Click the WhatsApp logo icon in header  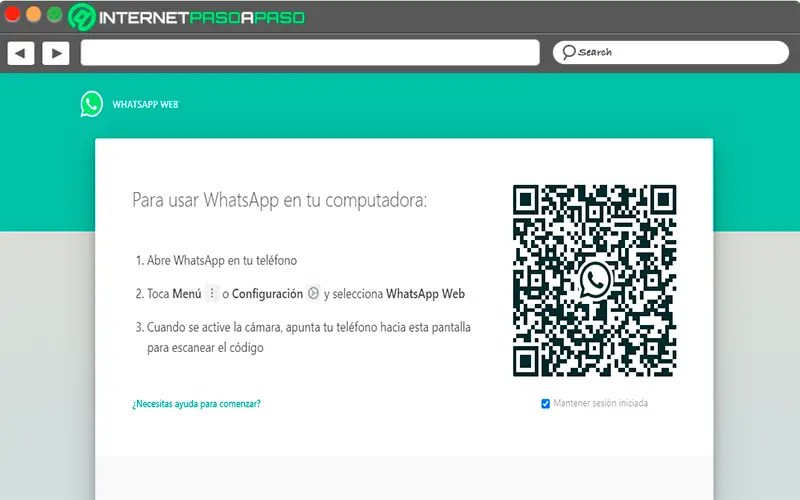click(x=91, y=104)
